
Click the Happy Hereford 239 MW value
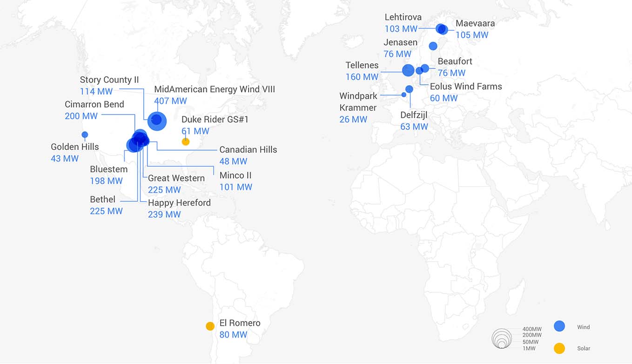164,215
